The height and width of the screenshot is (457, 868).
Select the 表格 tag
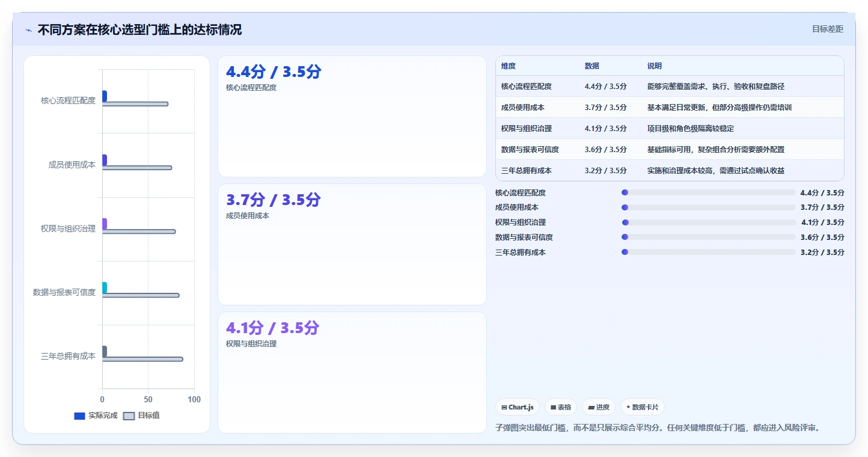point(561,407)
